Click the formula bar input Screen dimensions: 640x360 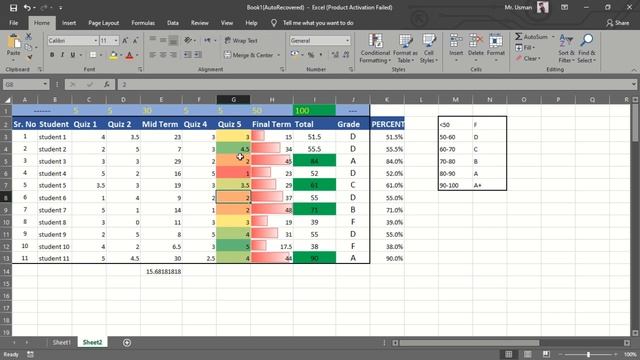(x=373, y=84)
